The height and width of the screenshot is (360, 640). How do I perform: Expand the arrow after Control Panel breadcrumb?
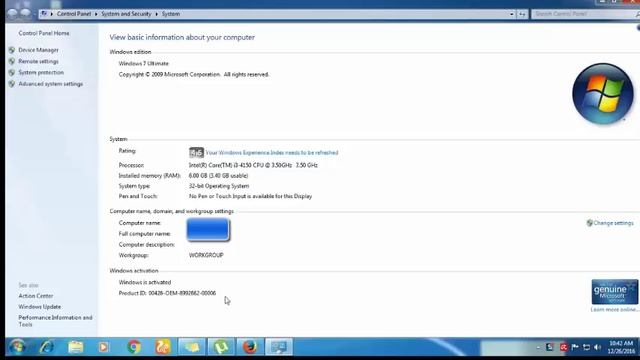[96, 14]
